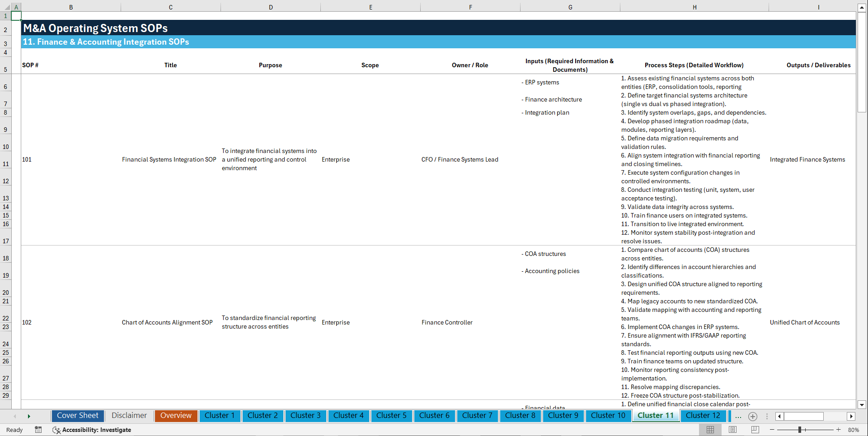Viewport: 868px width, 436px height.
Task: Click the vertical scrollbar thumb
Action: 862,62
